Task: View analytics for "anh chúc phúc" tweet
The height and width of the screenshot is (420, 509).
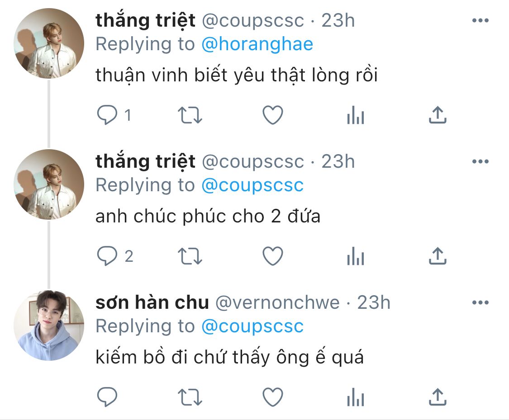Action: pyautogui.click(x=356, y=256)
